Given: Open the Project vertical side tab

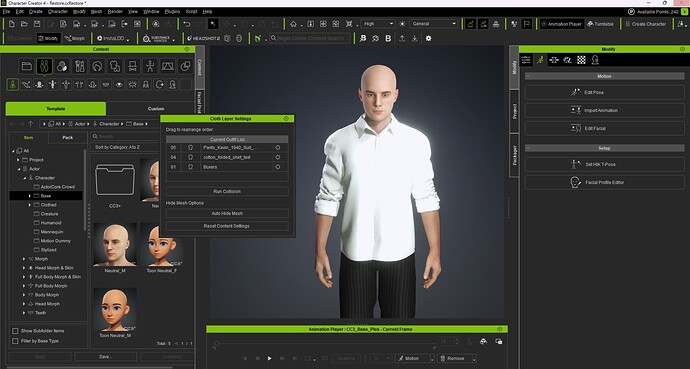Looking at the screenshot, I should (514, 111).
